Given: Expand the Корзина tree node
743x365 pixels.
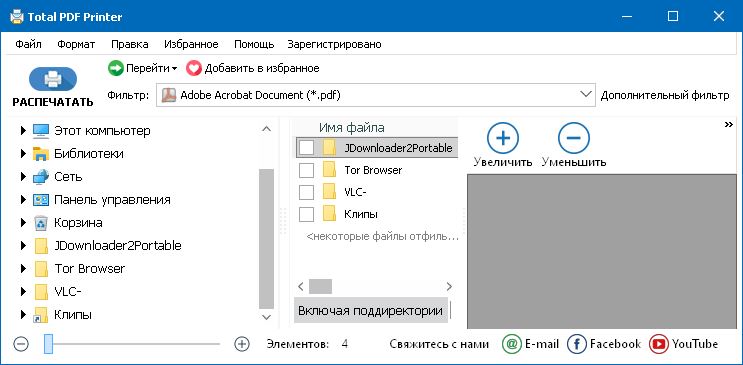Looking at the screenshot, I should click(x=23, y=223).
